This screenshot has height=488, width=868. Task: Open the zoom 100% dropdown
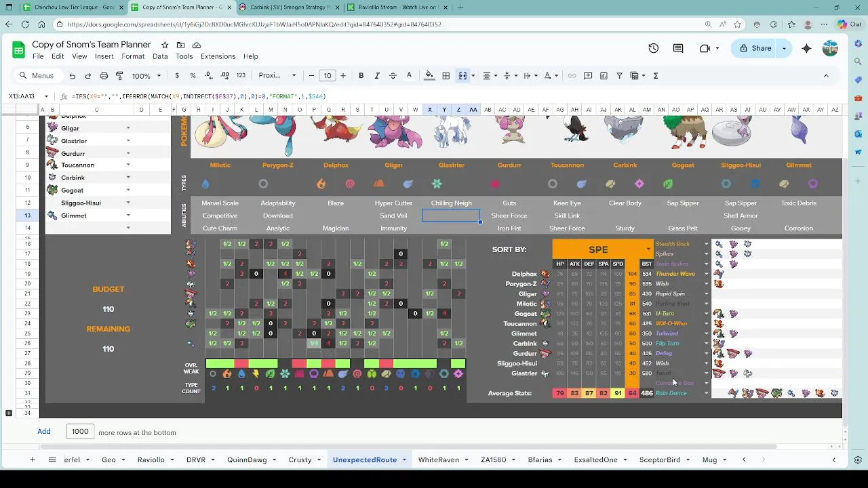click(145, 76)
